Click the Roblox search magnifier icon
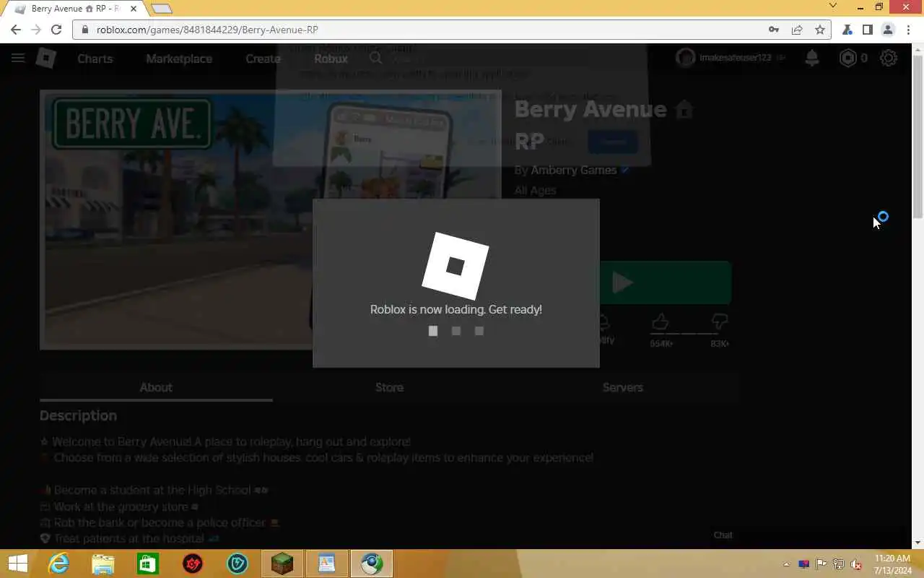The image size is (924, 578). (376, 59)
